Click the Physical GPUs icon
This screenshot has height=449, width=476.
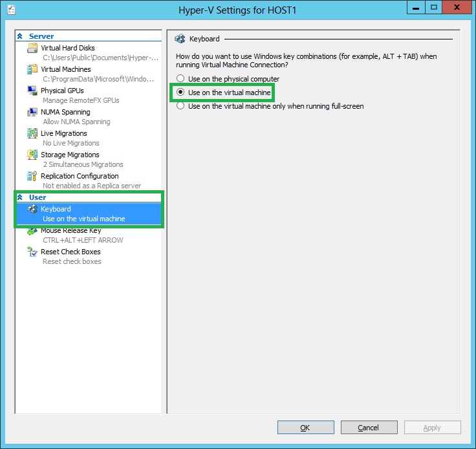tap(32, 91)
